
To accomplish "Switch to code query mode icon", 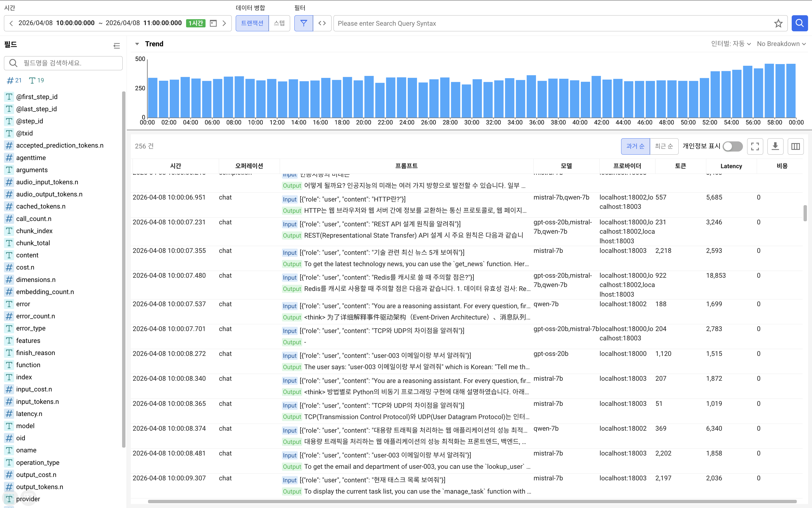I will (x=322, y=23).
